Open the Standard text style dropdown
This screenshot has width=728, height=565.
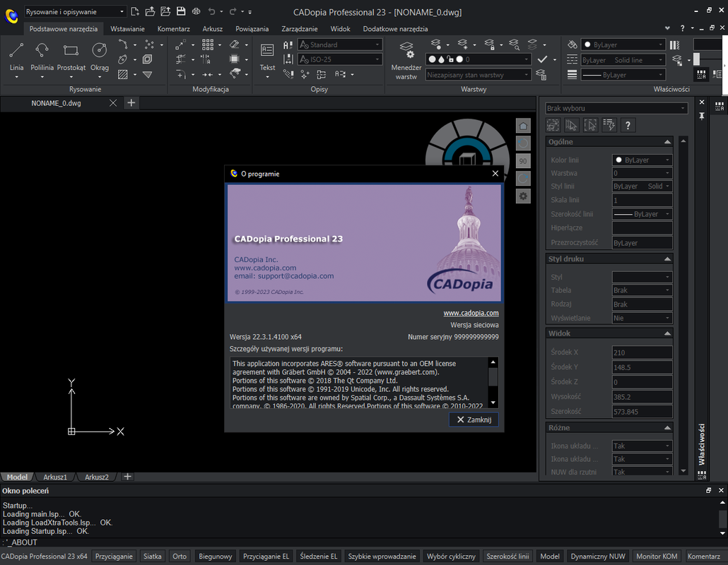pyautogui.click(x=340, y=44)
